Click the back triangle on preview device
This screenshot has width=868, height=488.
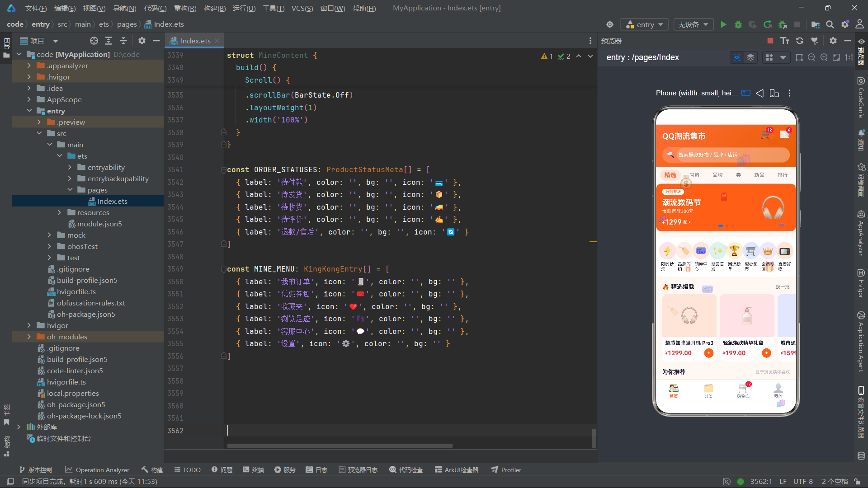click(x=760, y=93)
